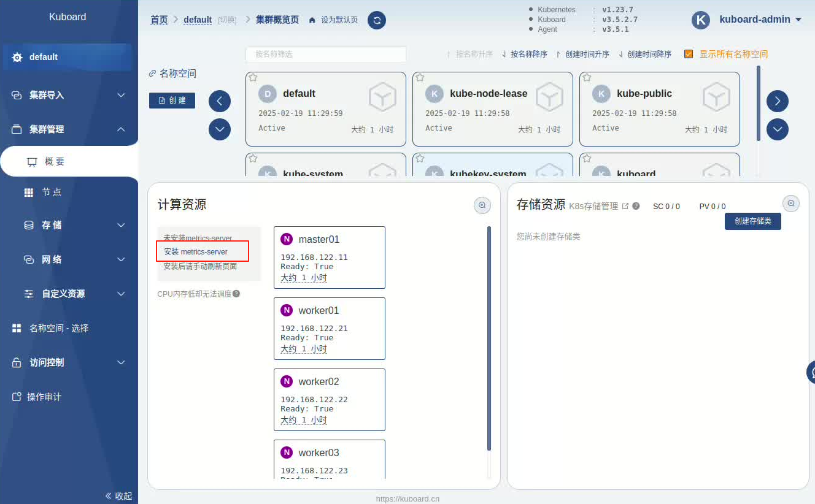This screenshot has width=815, height=504.
Task: Click the right arrow namespace navigation button
Action: click(x=778, y=101)
